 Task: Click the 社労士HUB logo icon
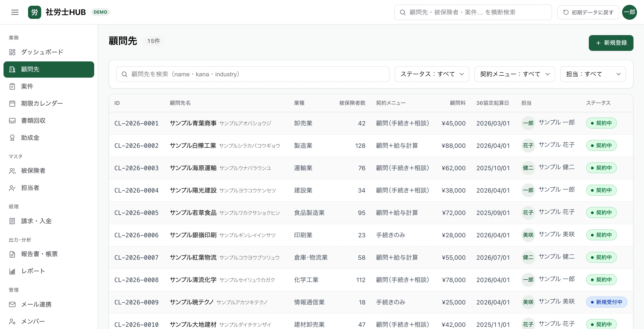pyautogui.click(x=35, y=12)
